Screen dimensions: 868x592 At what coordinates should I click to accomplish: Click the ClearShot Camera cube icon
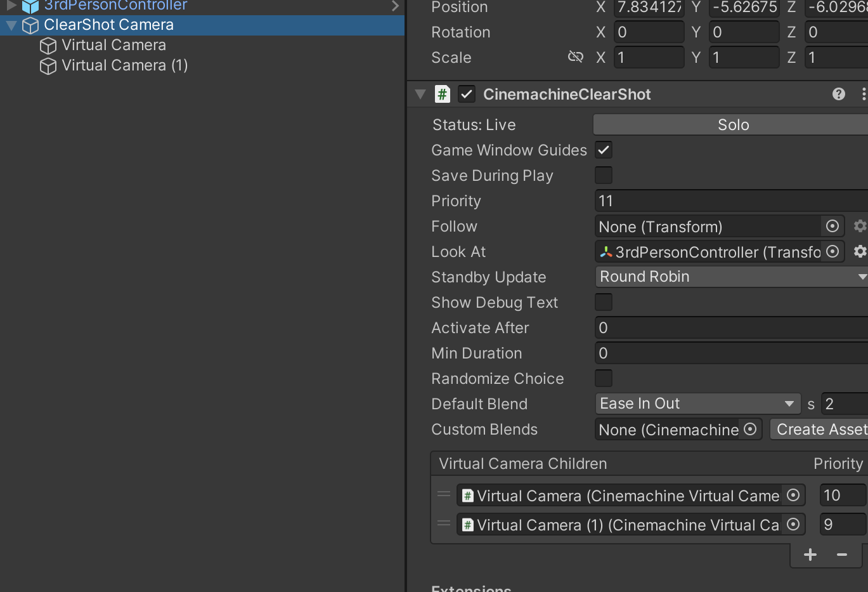coord(30,25)
